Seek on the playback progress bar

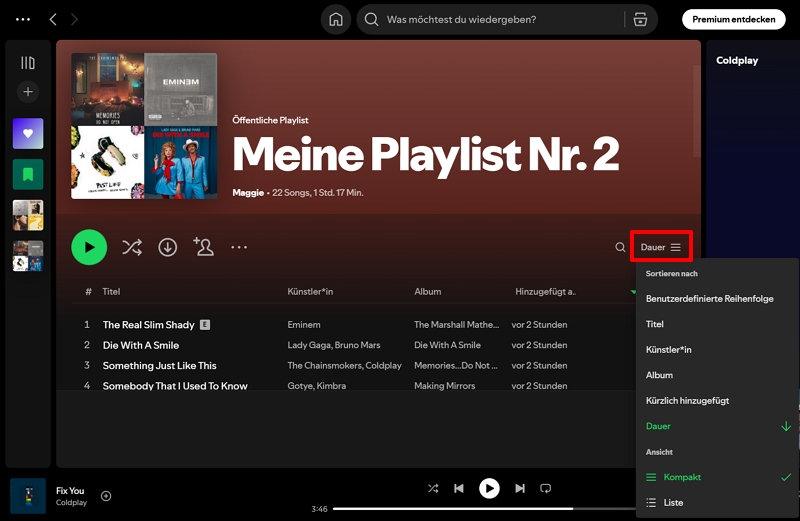tap(484, 509)
